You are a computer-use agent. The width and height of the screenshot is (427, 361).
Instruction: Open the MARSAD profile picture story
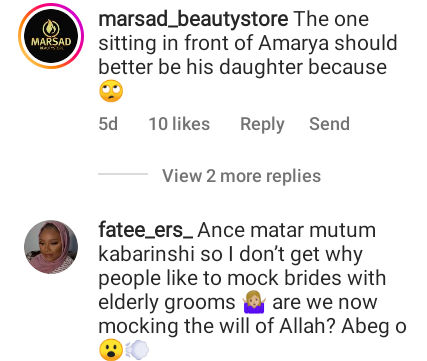coord(51,36)
